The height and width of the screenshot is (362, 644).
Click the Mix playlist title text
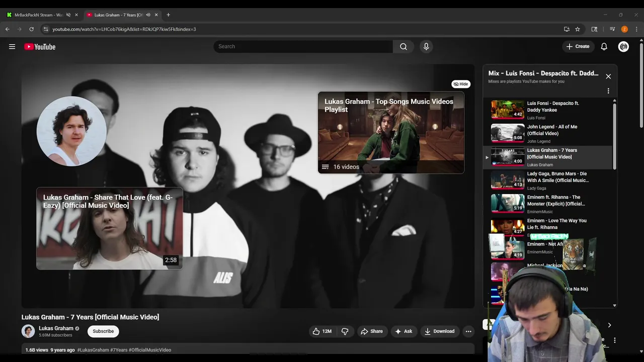pos(543,73)
